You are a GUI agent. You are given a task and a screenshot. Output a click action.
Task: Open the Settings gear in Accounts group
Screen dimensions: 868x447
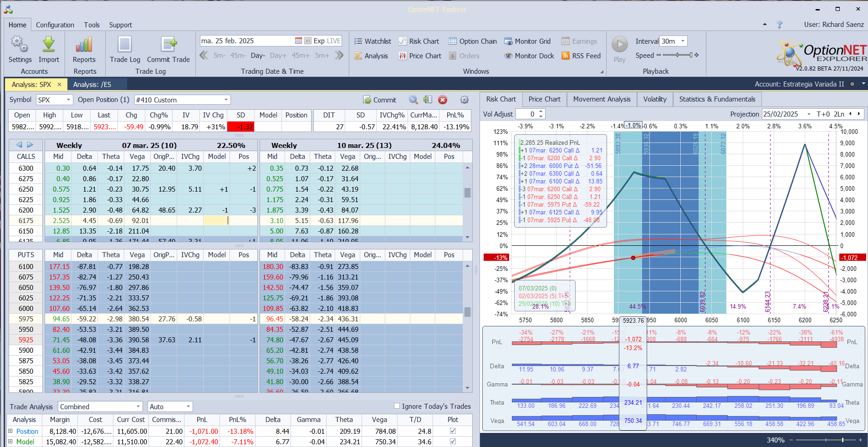click(x=20, y=45)
